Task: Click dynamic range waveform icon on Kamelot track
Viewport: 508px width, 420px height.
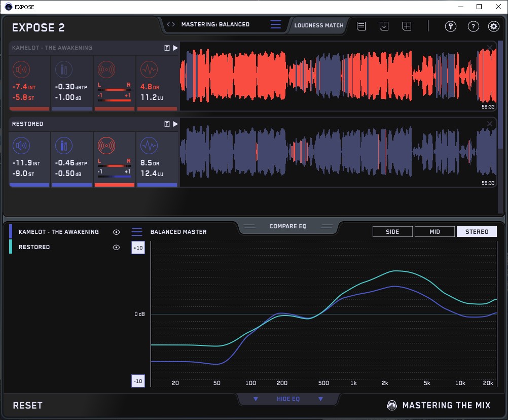Action: point(149,69)
